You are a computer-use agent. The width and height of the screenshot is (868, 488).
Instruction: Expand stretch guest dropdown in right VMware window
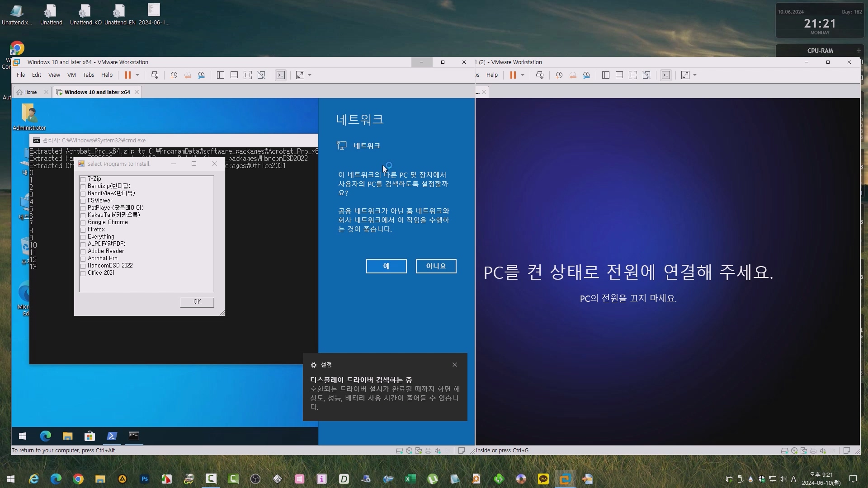click(695, 75)
